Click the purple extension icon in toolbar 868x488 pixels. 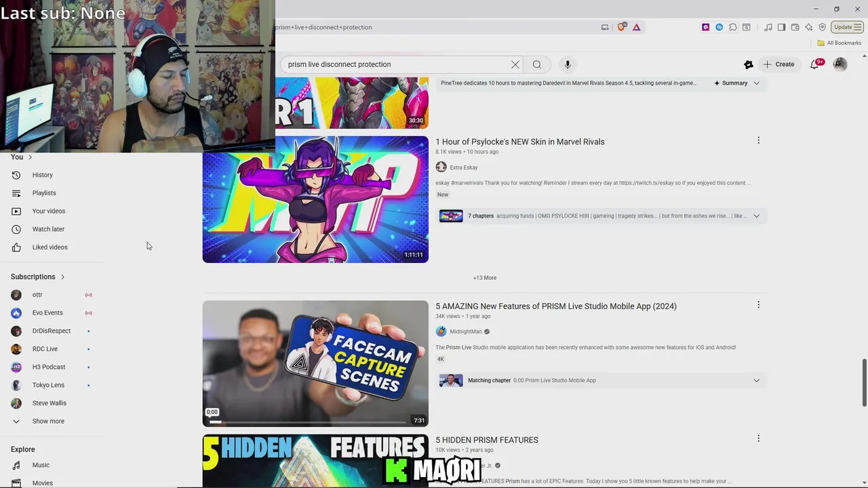point(706,27)
